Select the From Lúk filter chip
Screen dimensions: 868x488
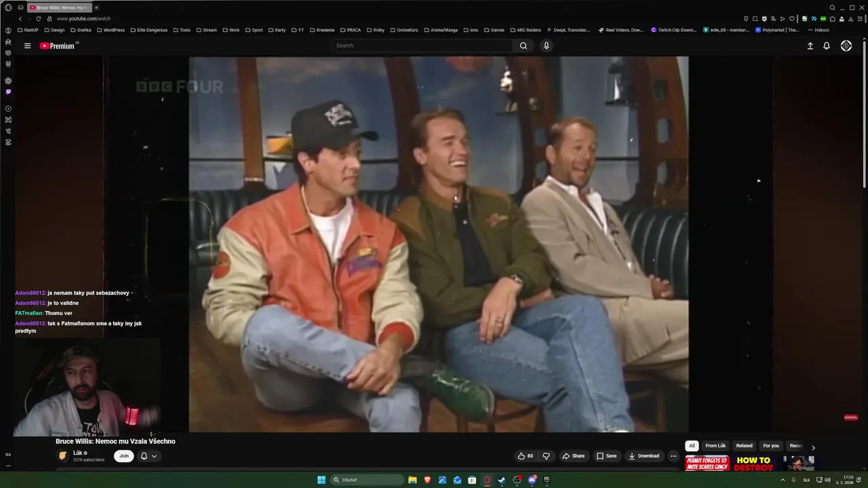(x=715, y=446)
